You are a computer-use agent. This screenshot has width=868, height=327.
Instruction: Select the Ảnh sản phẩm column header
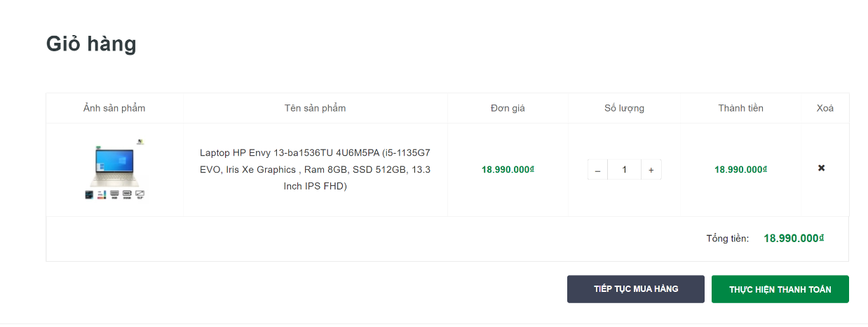click(x=114, y=108)
